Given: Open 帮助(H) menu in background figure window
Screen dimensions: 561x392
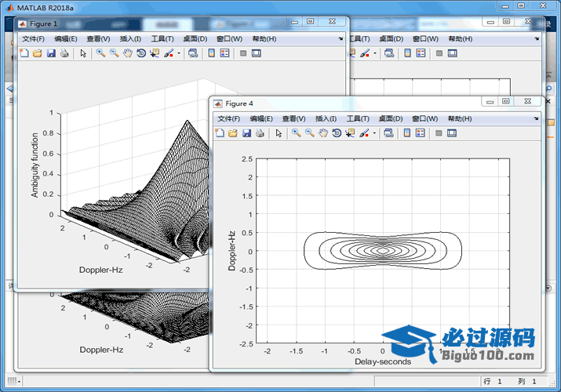Looking at the screenshot, I should (461, 38).
